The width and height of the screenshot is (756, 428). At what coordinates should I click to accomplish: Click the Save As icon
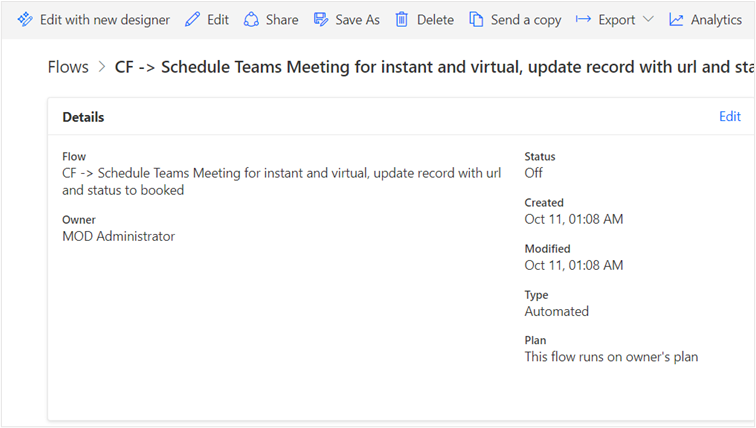tap(321, 20)
